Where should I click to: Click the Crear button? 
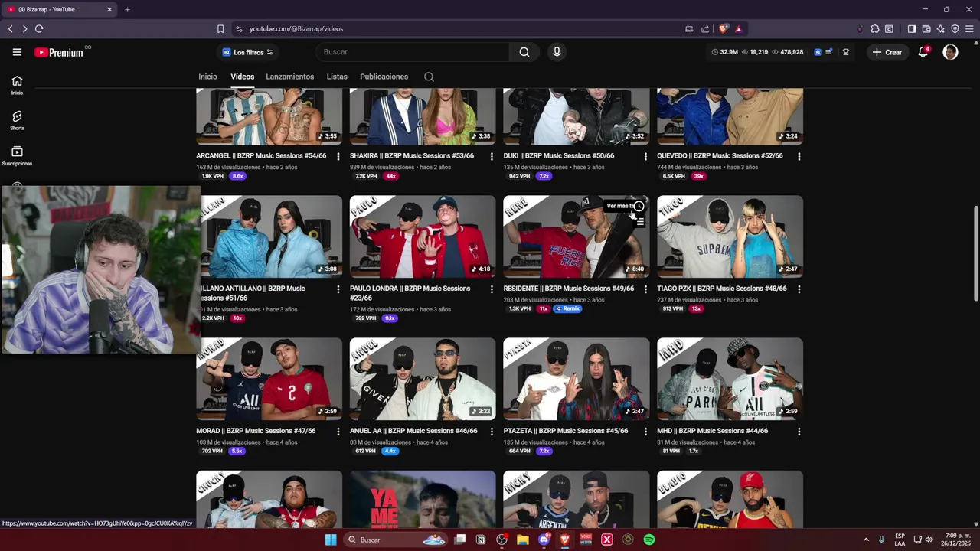pos(887,52)
